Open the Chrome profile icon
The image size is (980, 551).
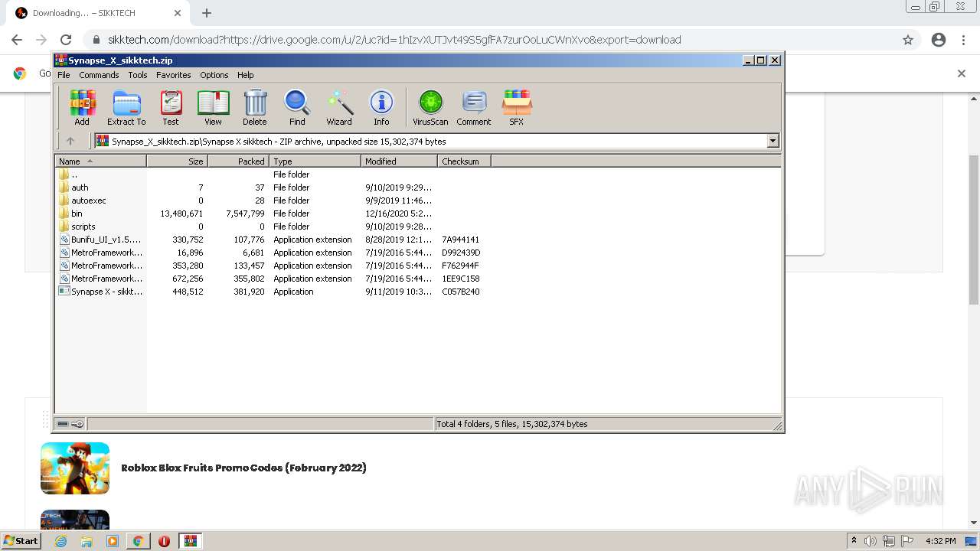[x=939, y=40]
